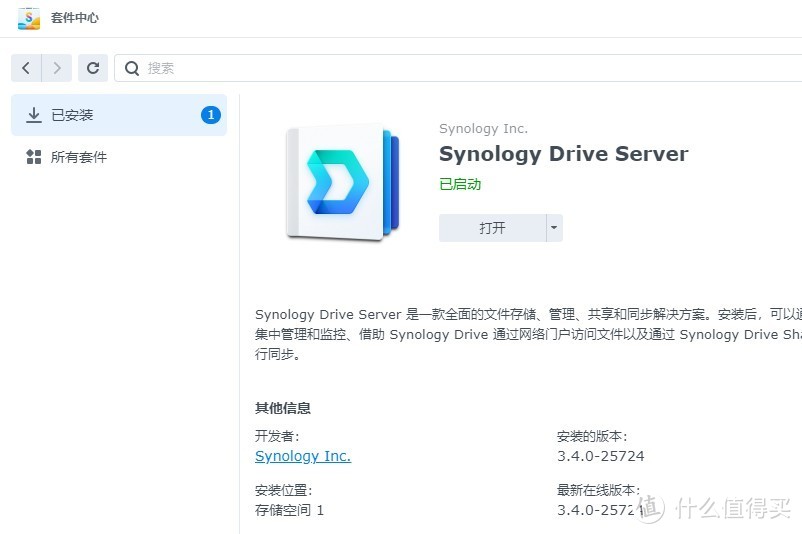The image size is (802, 534).
Task: Click the 最新在线版本 label
Action: point(598,490)
